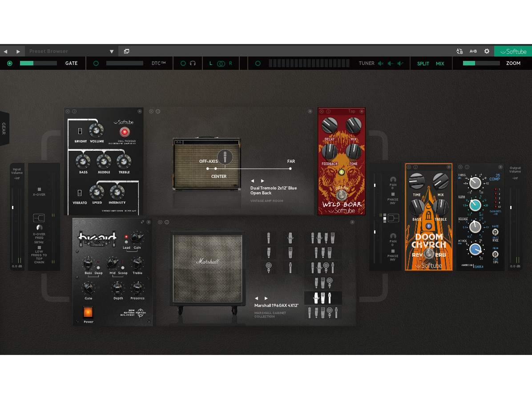Load the next preset with right arrow
The width and height of the screenshot is (532, 399).
pyautogui.click(x=18, y=52)
